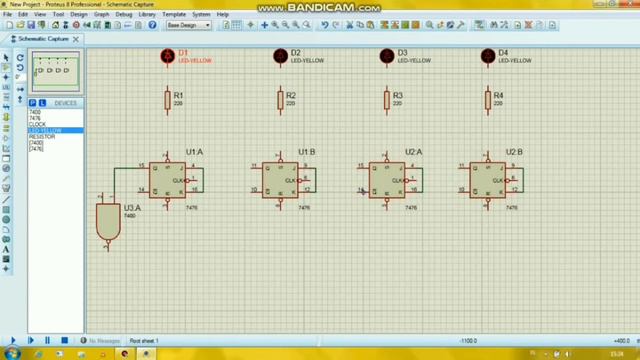Click the Save Project disk icon
Image resolution: width=640 pixels, height=360 pixels.
point(31,25)
